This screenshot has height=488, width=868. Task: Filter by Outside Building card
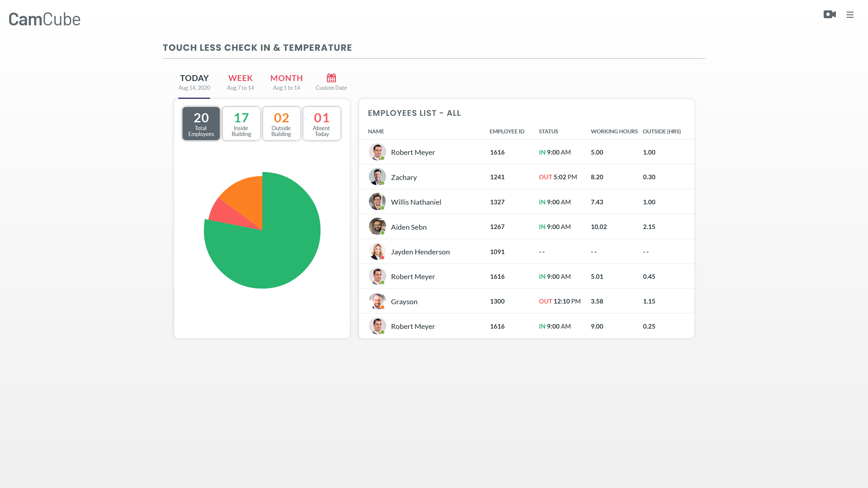point(281,124)
